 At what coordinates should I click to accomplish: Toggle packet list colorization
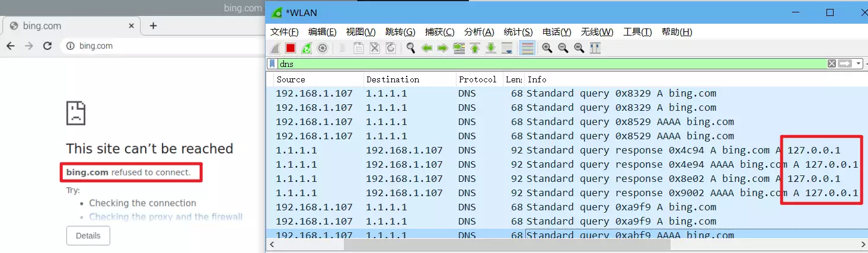pyautogui.click(x=526, y=49)
